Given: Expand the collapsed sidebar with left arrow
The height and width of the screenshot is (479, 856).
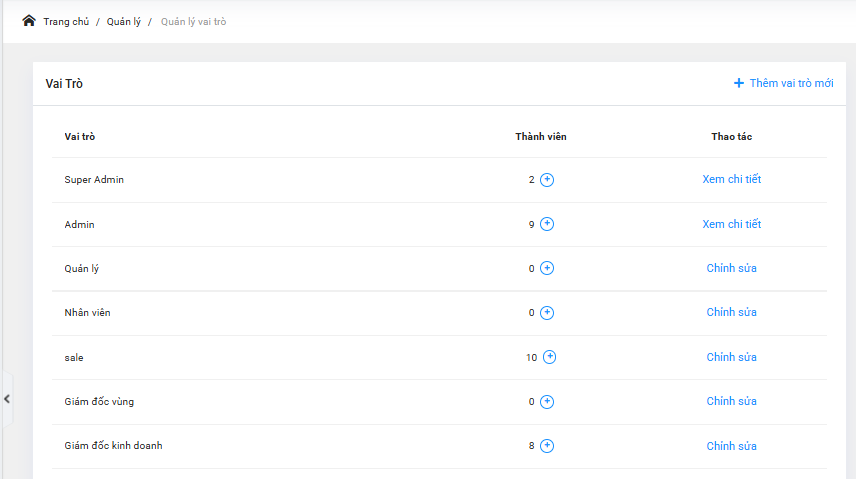Looking at the screenshot, I should click(7, 399).
